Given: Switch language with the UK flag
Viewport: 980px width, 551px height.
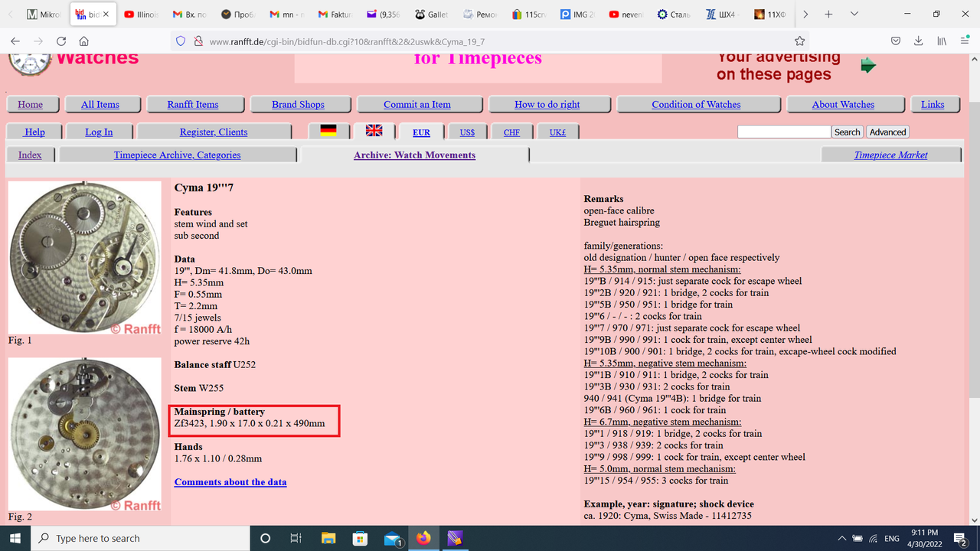Looking at the screenshot, I should pyautogui.click(x=374, y=130).
